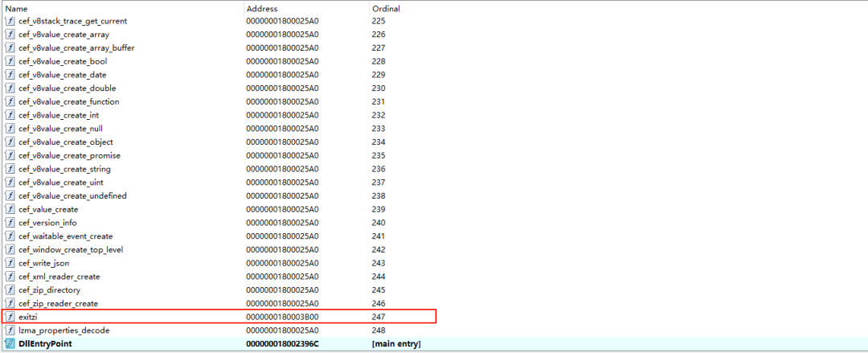
Task: Select the function icon beside cef_v8value_create_array_buffer
Action: [x=10, y=47]
